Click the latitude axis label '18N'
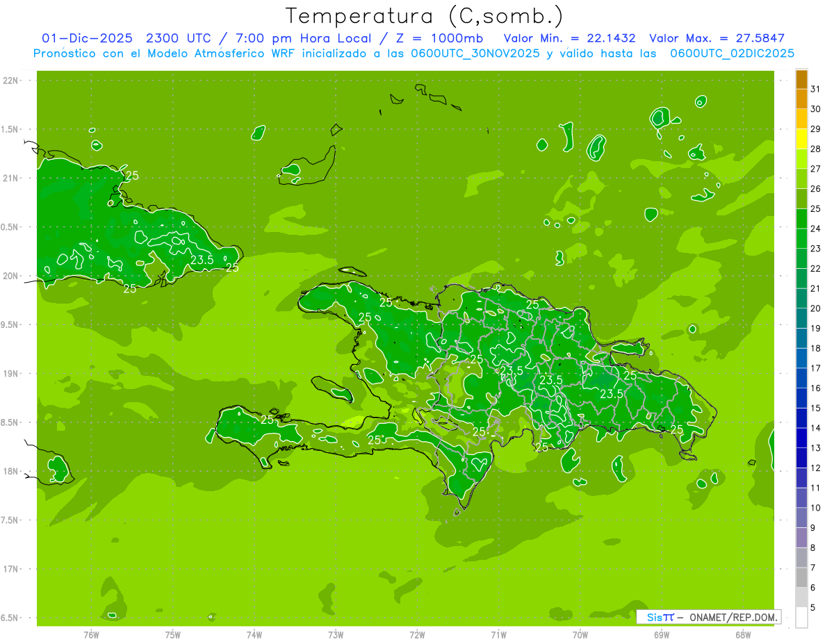 [10, 472]
